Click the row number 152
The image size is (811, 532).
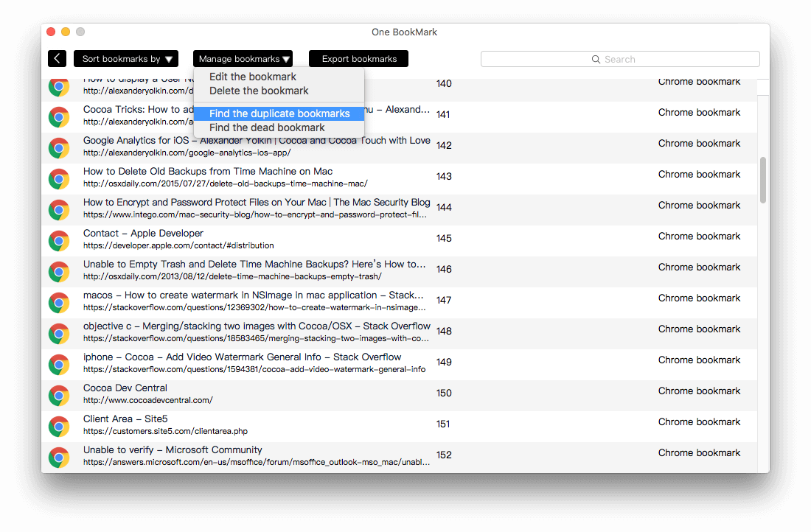point(444,455)
